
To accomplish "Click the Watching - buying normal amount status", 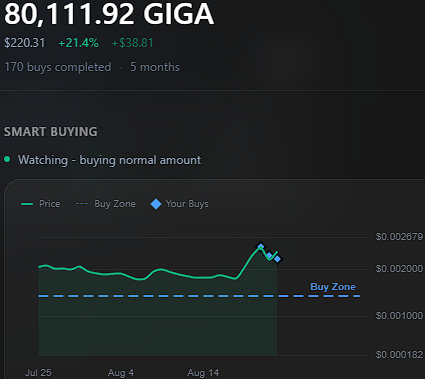I will [x=109, y=160].
